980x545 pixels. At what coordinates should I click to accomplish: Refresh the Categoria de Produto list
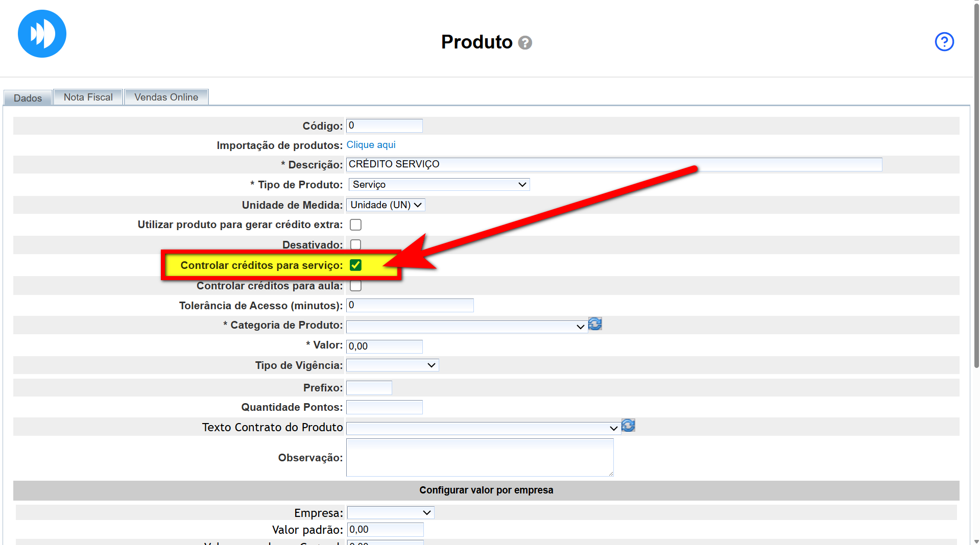(595, 324)
